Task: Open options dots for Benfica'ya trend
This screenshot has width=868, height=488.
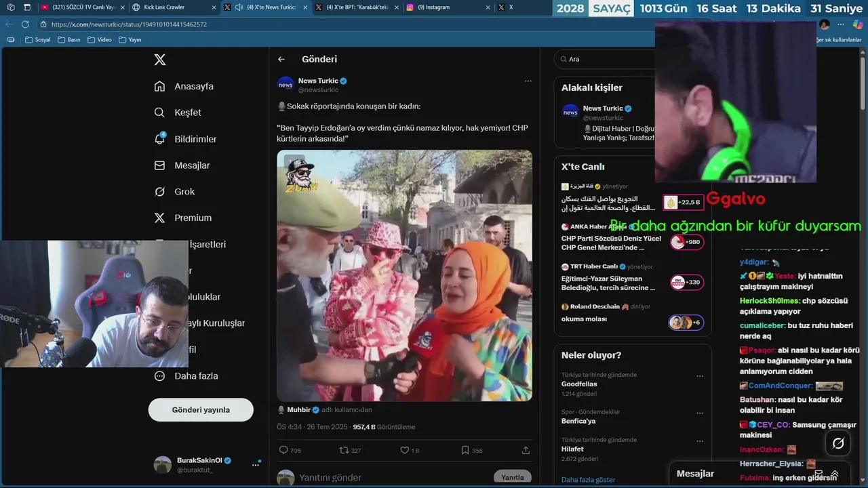Action: pos(700,412)
